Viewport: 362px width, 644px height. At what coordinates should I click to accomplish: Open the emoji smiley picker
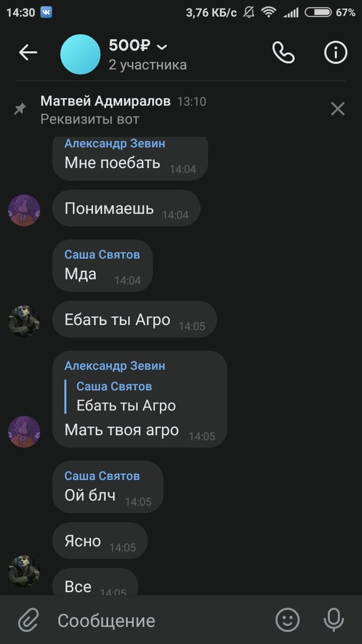coord(287,620)
